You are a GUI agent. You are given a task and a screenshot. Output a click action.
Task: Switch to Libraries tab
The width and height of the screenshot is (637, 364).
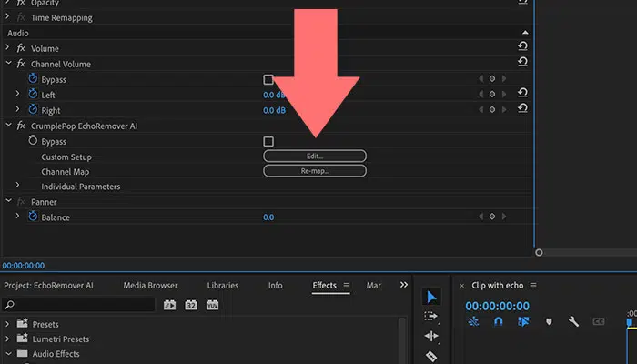[223, 286]
